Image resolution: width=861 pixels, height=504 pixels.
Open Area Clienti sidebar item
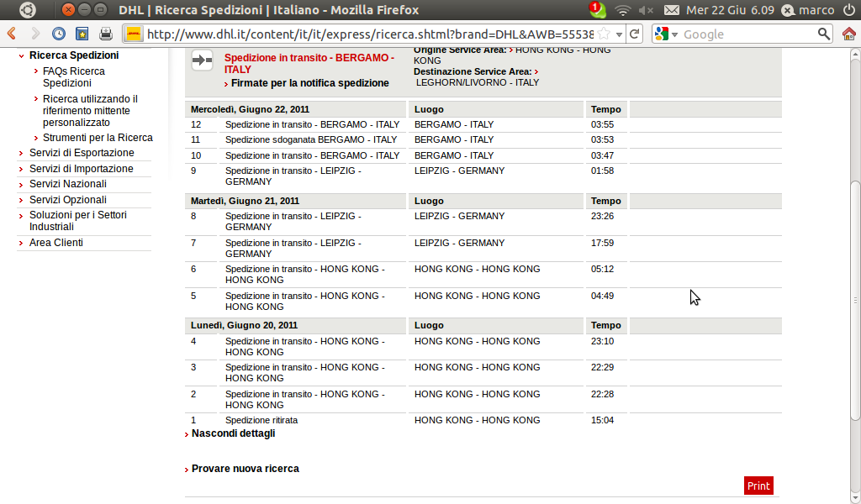pos(56,243)
